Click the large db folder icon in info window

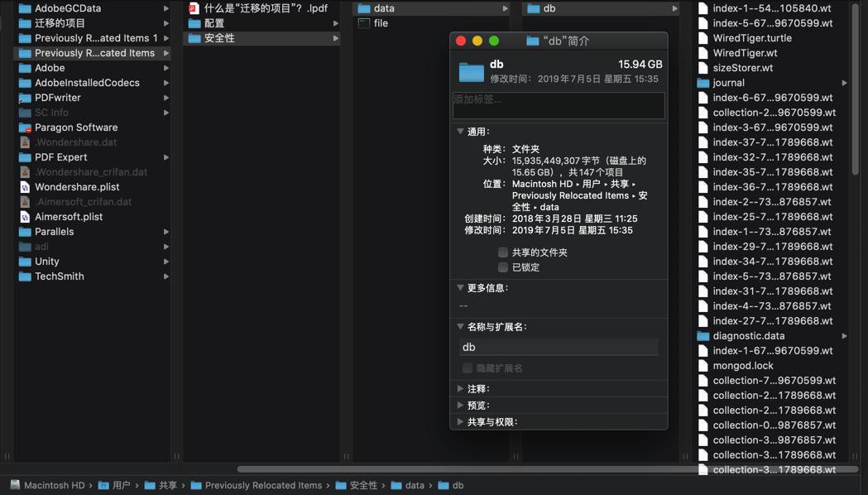(472, 72)
